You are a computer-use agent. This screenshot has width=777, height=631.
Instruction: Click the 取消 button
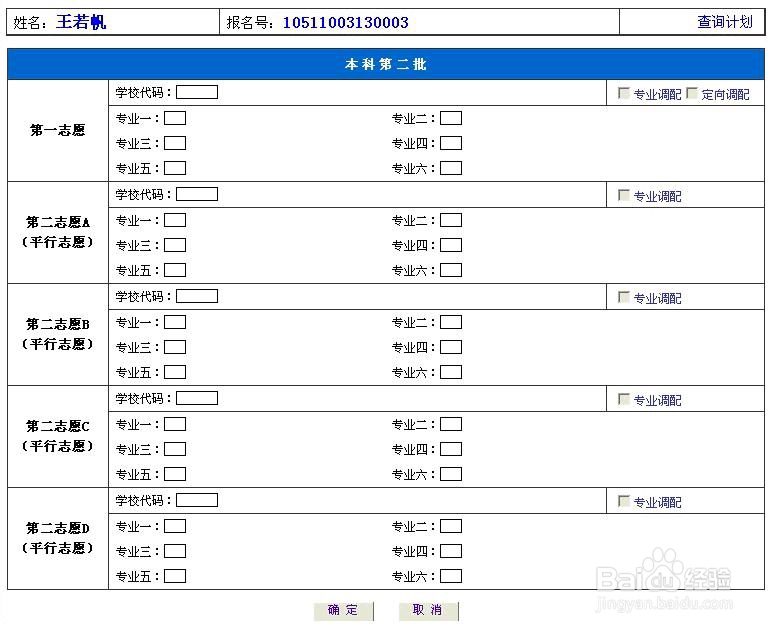coord(428,610)
